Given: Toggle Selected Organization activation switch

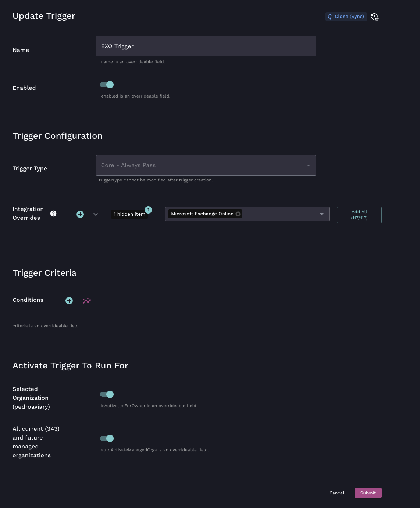Looking at the screenshot, I should point(107,394).
